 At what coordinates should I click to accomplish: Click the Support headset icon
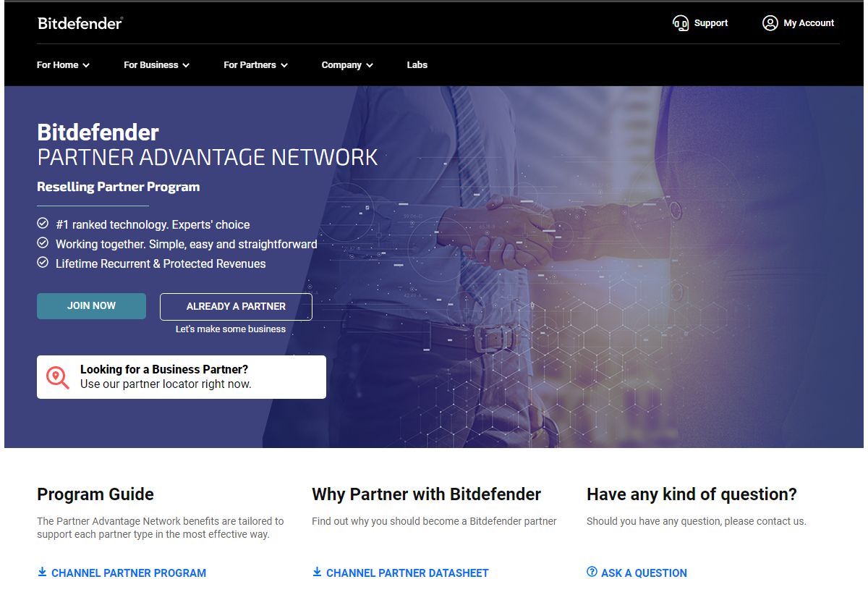(681, 23)
